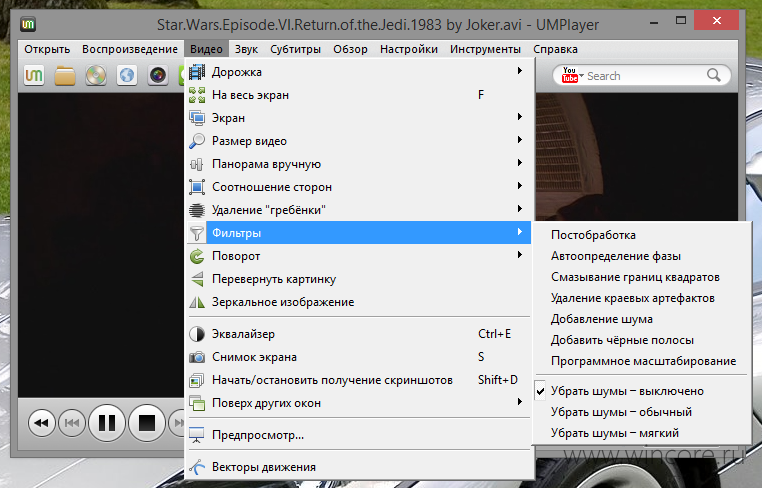The width and height of the screenshot is (762, 488).
Task: Close the Видео menu via its header
Action: pyautogui.click(x=206, y=49)
